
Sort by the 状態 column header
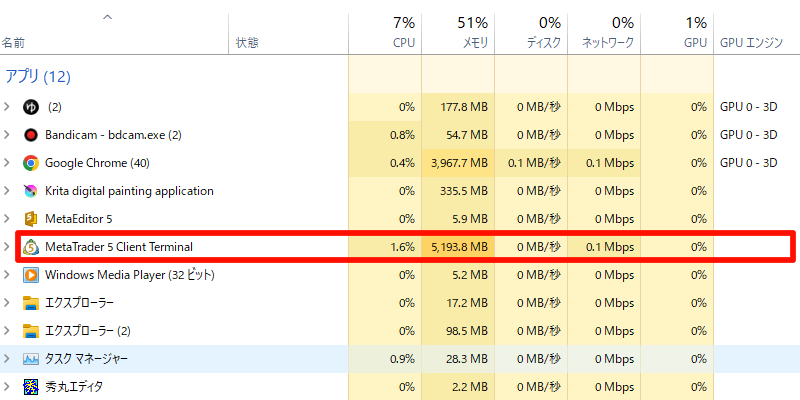click(247, 43)
